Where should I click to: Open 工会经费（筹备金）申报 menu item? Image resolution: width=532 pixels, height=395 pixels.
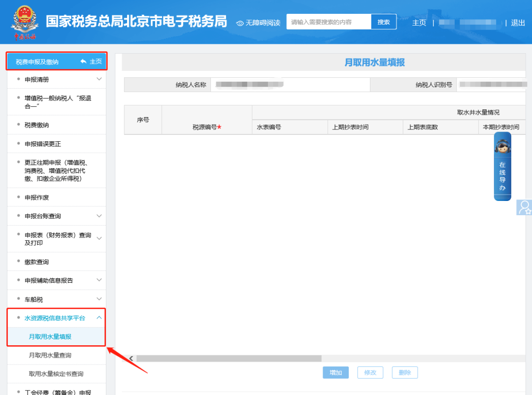[57, 390]
